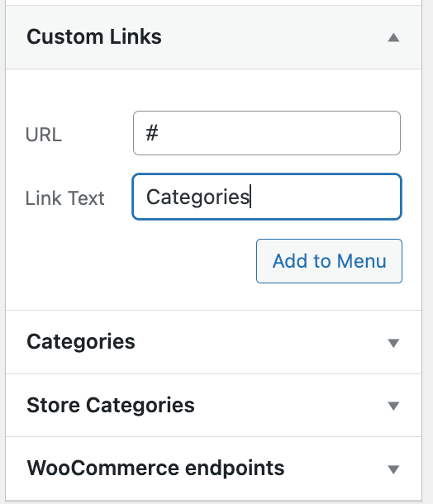Click blank space in Custom Links header bar
The width and height of the screenshot is (433, 504).
tap(274, 37)
